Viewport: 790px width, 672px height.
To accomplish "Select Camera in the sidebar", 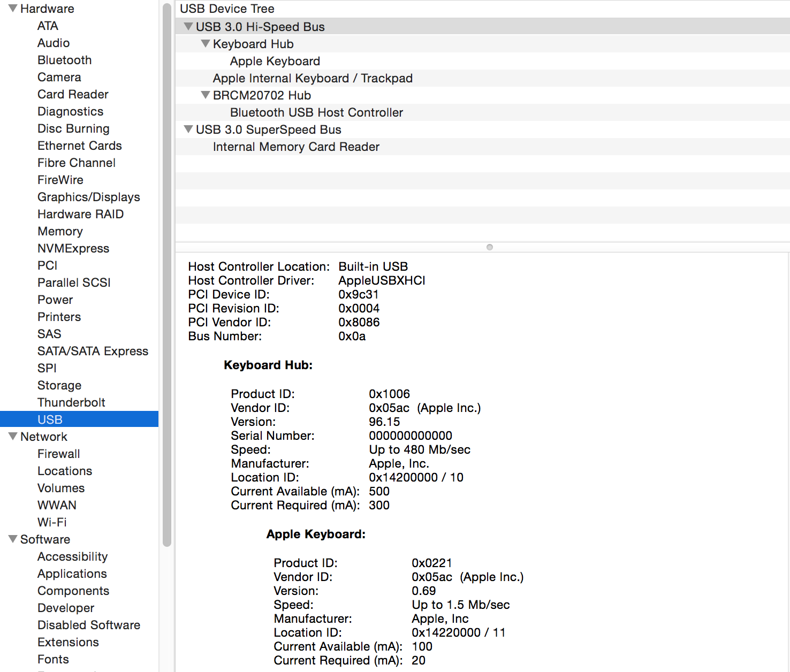I will pyautogui.click(x=59, y=77).
